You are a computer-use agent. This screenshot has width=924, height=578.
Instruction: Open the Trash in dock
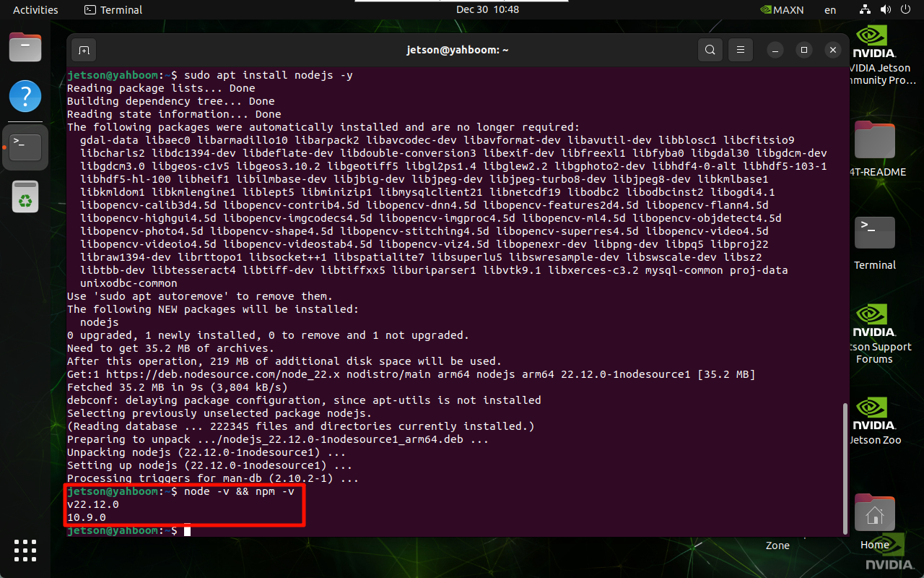coord(25,197)
